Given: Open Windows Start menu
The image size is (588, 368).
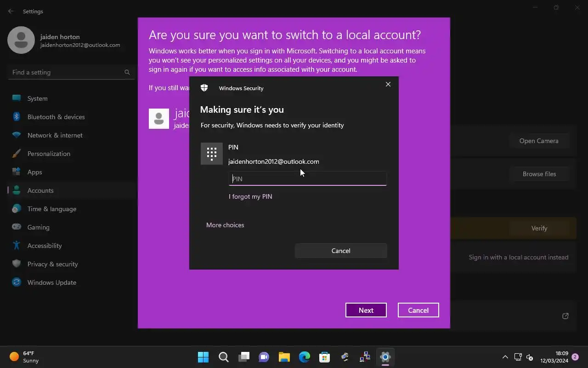Looking at the screenshot, I should click(203, 357).
